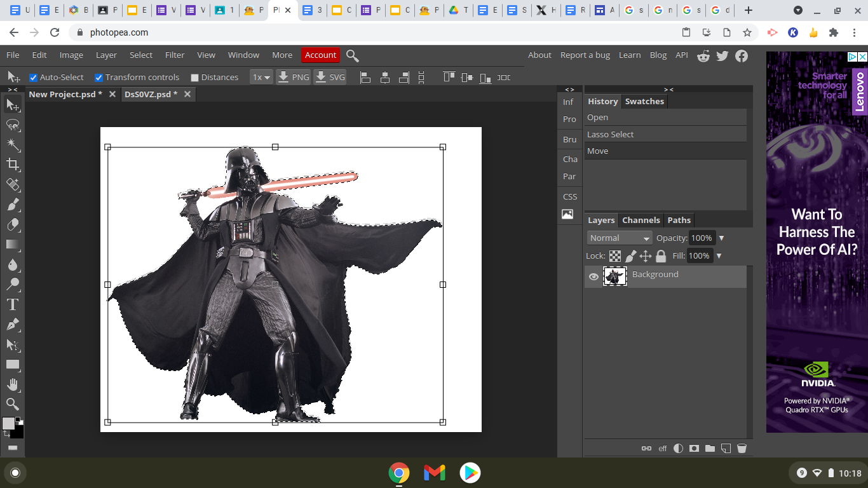Align vertical centers of layers

tap(467, 78)
